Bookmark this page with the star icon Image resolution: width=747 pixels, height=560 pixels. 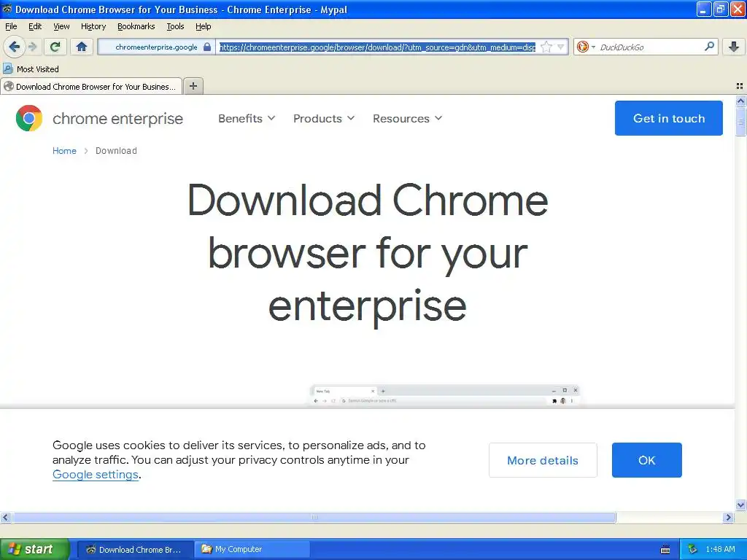coord(547,47)
